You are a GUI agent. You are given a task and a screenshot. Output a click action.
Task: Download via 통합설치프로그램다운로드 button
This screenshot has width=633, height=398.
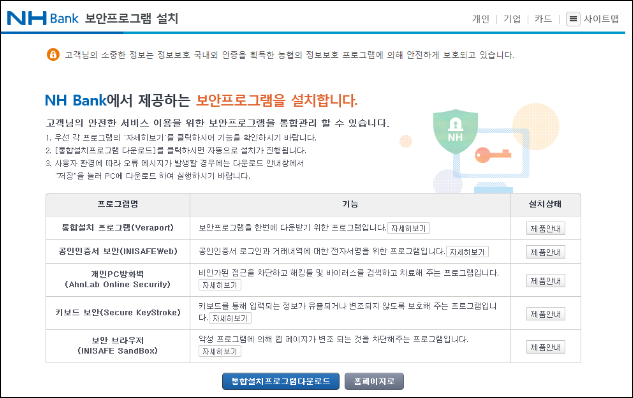[x=281, y=381]
